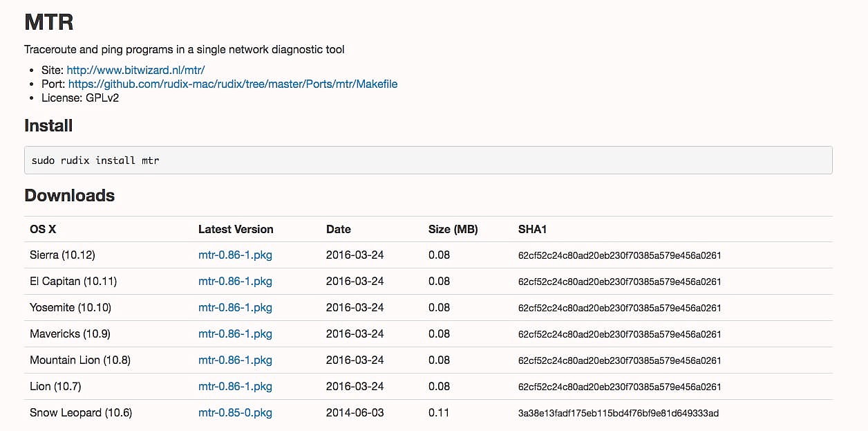The image size is (868, 431).
Task: Download mtr-0.85-0.pkg for Snow Leopard
Action: tap(235, 412)
